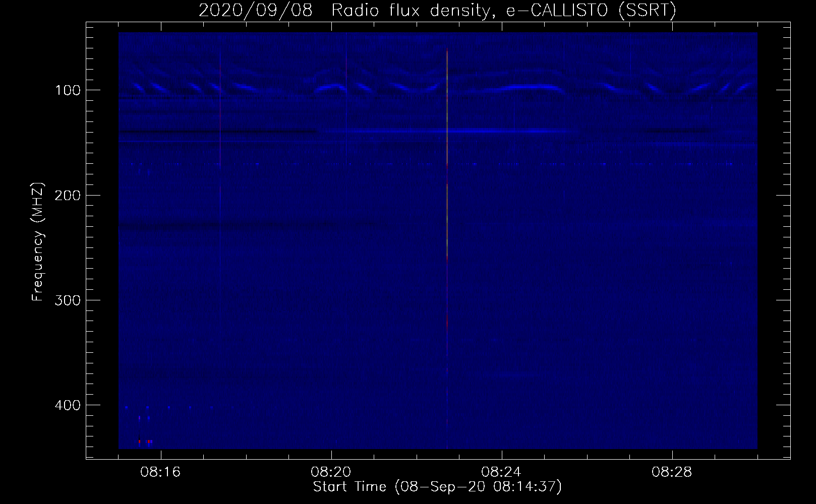Click the 08:20 time tick label

click(331, 472)
